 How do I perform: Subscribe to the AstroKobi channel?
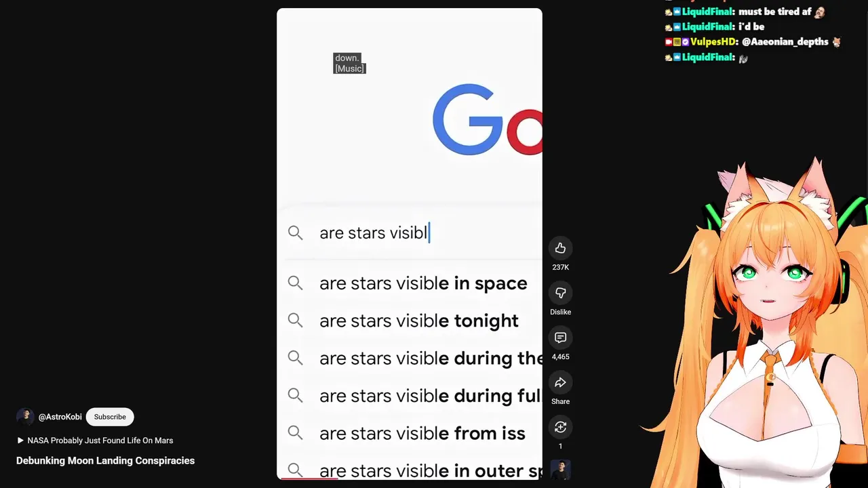[110, 417]
